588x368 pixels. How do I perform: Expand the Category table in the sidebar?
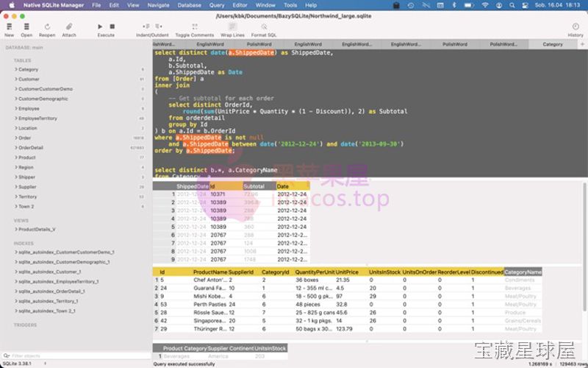click(16, 69)
